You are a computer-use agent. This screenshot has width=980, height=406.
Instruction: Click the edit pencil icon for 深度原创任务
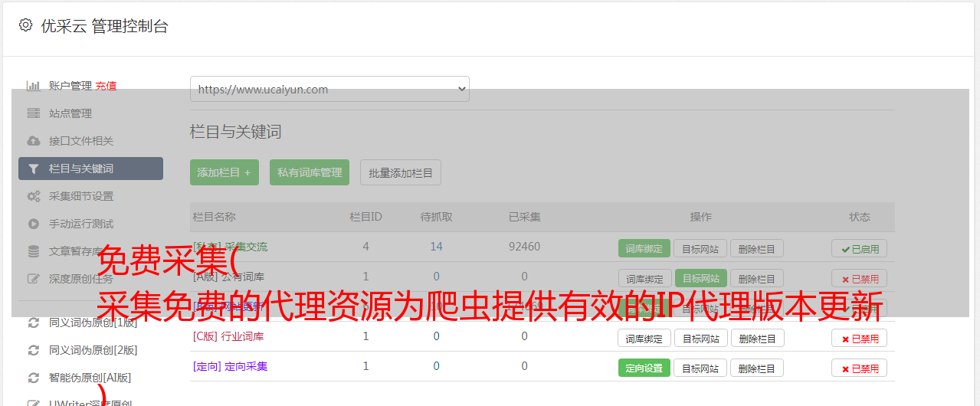coord(33,279)
